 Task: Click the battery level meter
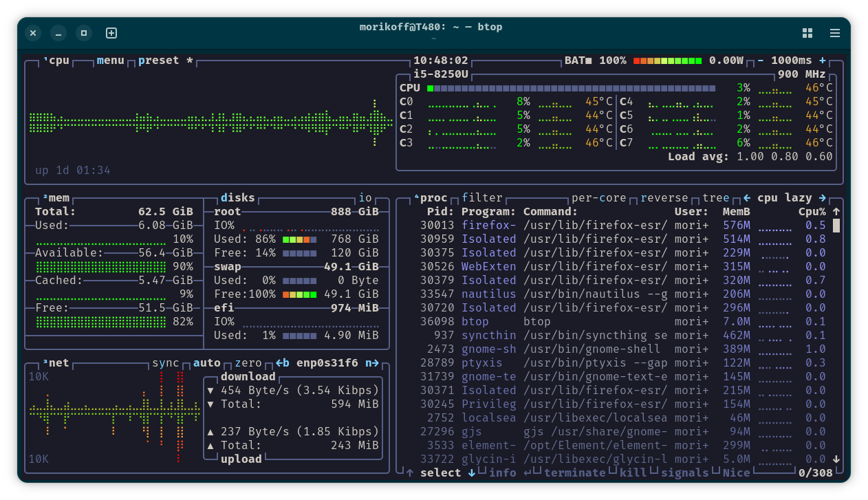(668, 61)
